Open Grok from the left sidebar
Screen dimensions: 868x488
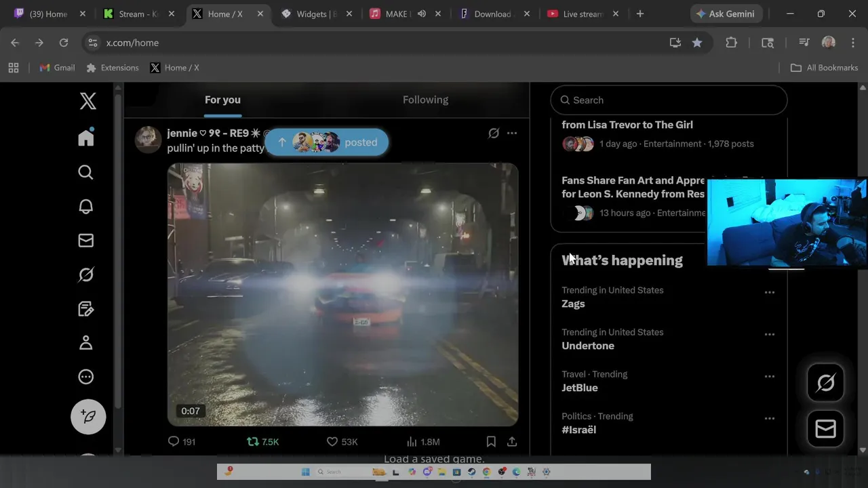click(x=85, y=274)
